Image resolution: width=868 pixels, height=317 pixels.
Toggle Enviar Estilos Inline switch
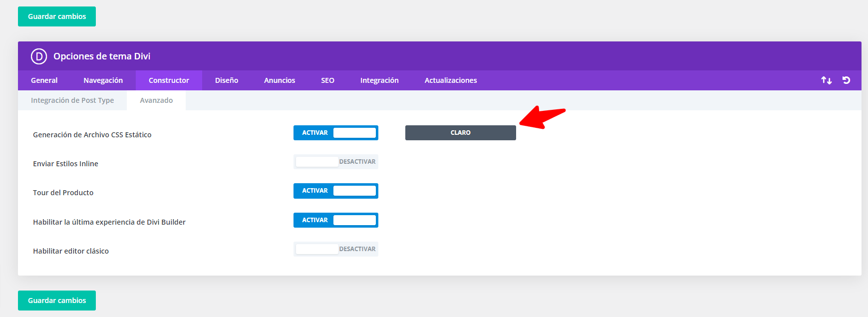[x=336, y=162]
